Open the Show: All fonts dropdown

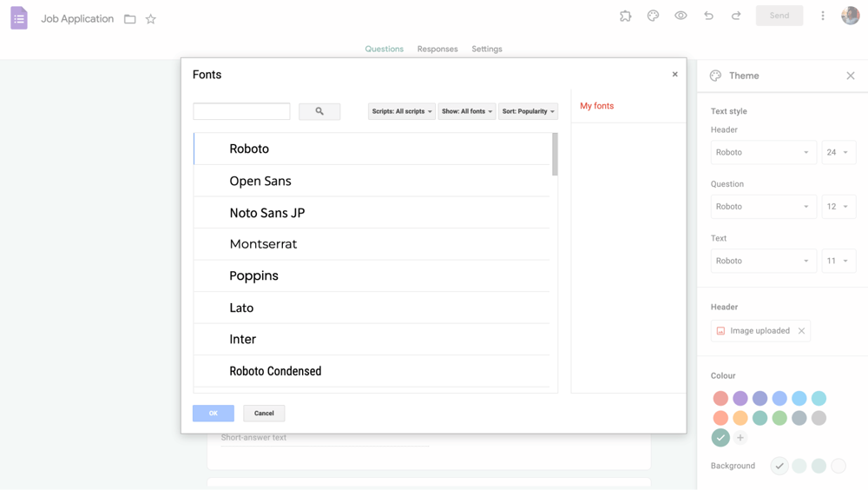(467, 111)
